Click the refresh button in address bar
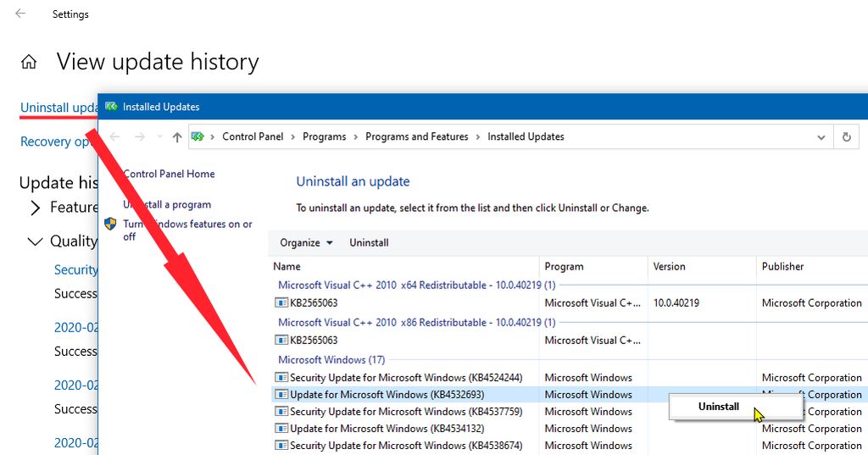This screenshot has height=455, width=868. (846, 137)
